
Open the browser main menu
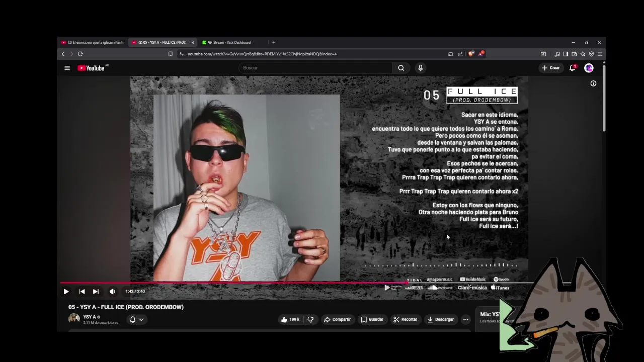(x=600, y=54)
